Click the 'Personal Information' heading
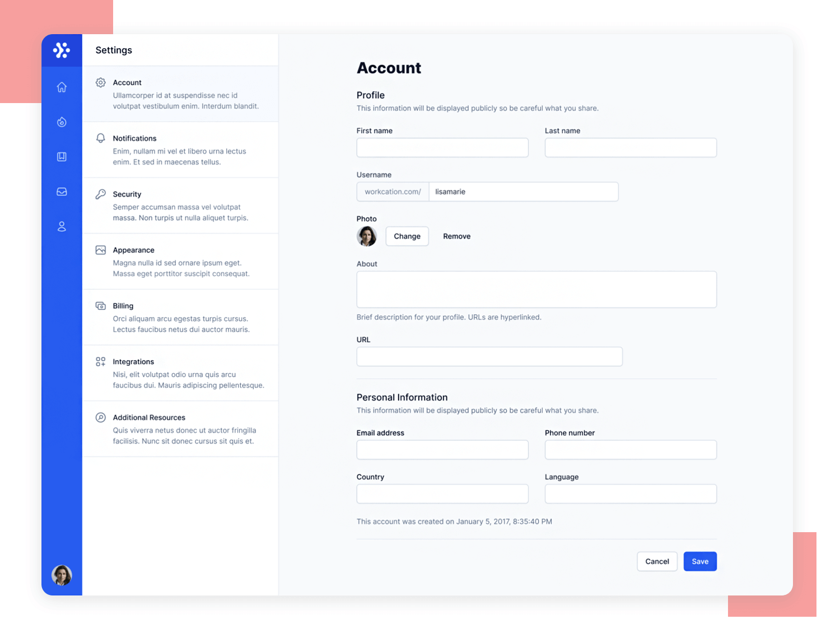The width and height of the screenshot is (840, 633). pos(402,397)
